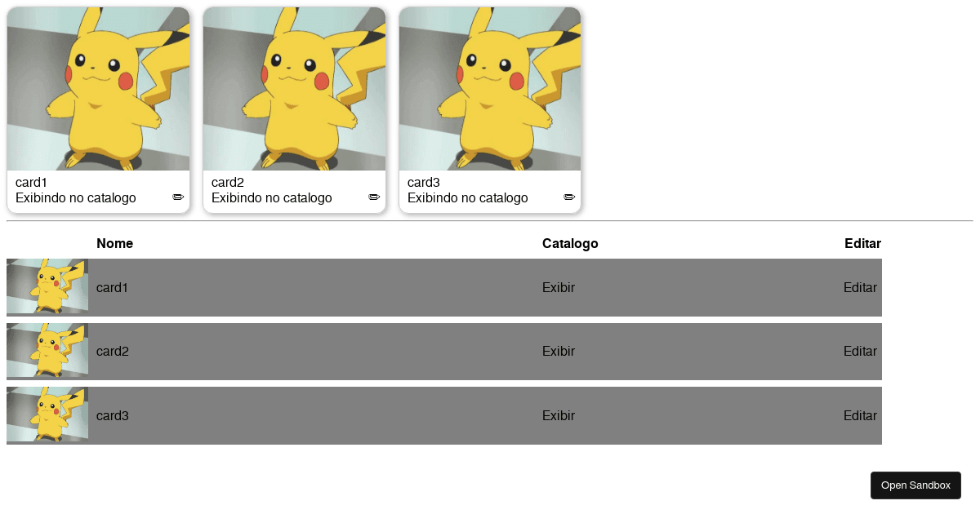Open Editar for the card3 row
This screenshot has height=514, width=980.
pos(860,415)
